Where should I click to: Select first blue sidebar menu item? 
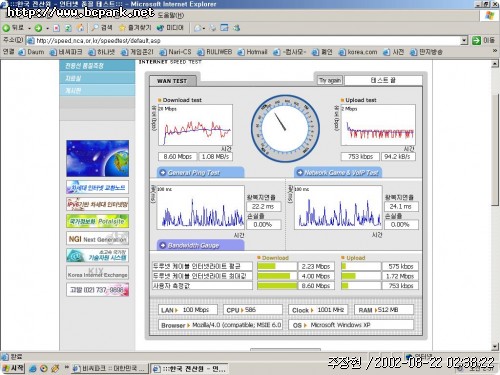(x=97, y=66)
